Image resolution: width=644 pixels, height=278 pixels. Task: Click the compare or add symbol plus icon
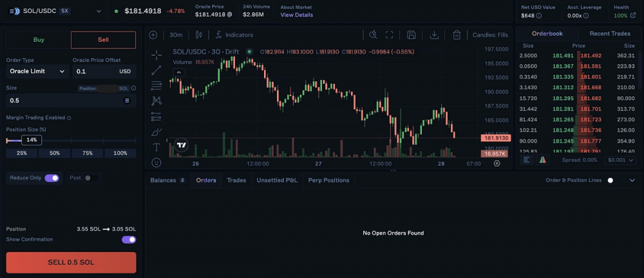click(x=153, y=35)
